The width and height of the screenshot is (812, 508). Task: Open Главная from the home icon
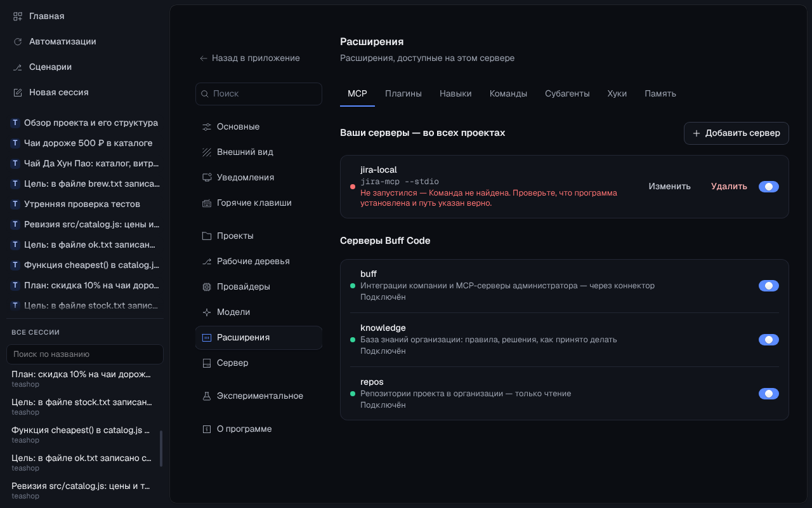tap(18, 16)
